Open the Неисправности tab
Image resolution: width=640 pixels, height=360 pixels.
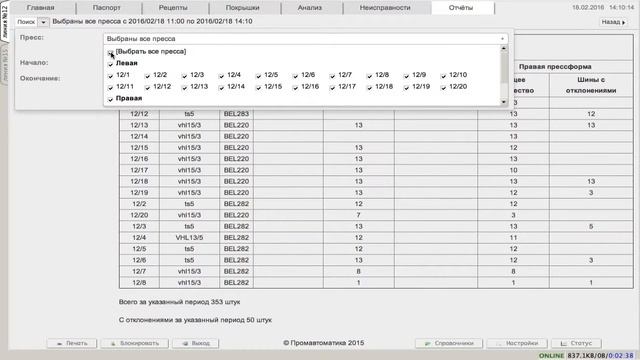pyautogui.click(x=385, y=7)
